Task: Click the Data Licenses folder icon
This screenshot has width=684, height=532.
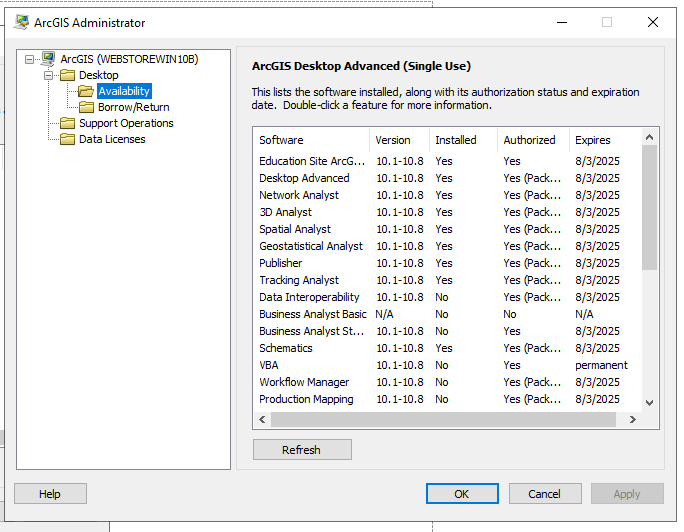Action: [x=67, y=139]
